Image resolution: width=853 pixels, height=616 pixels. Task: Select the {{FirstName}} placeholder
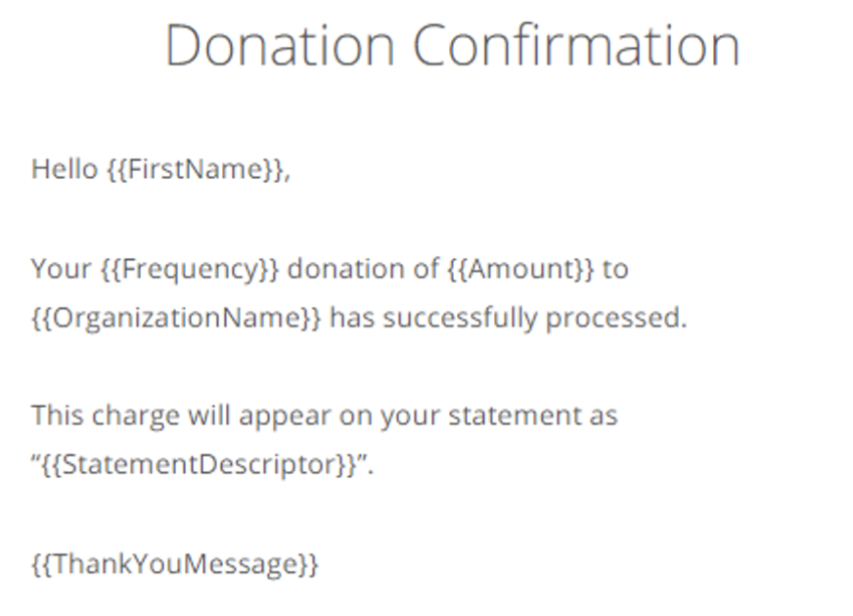click(196, 169)
